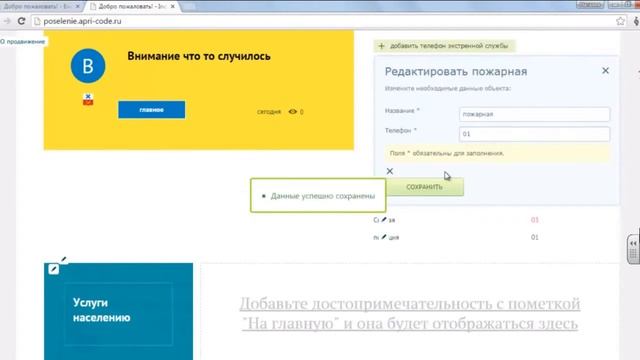This screenshot has height=360, width=640.
Task: Click the X icon above Сохранить
Action: pyautogui.click(x=390, y=171)
